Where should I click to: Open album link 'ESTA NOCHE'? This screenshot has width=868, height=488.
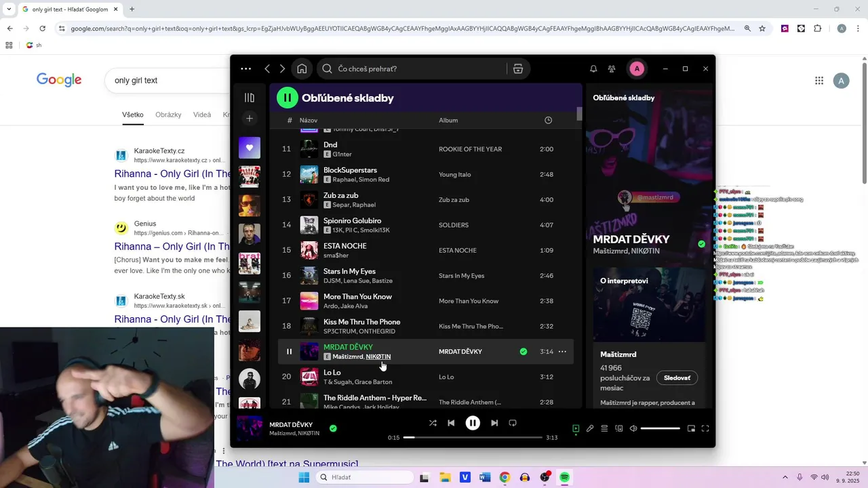(458, 250)
